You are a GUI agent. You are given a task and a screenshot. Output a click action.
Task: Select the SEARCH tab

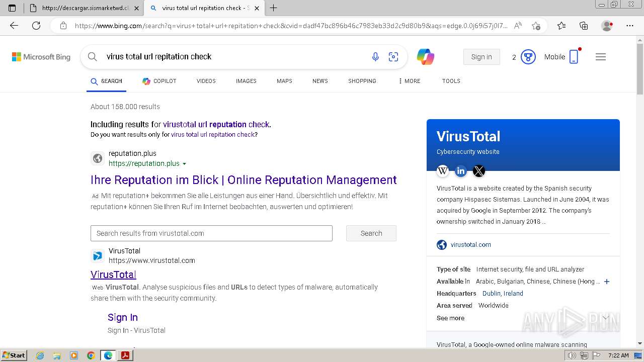tap(106, 81)
